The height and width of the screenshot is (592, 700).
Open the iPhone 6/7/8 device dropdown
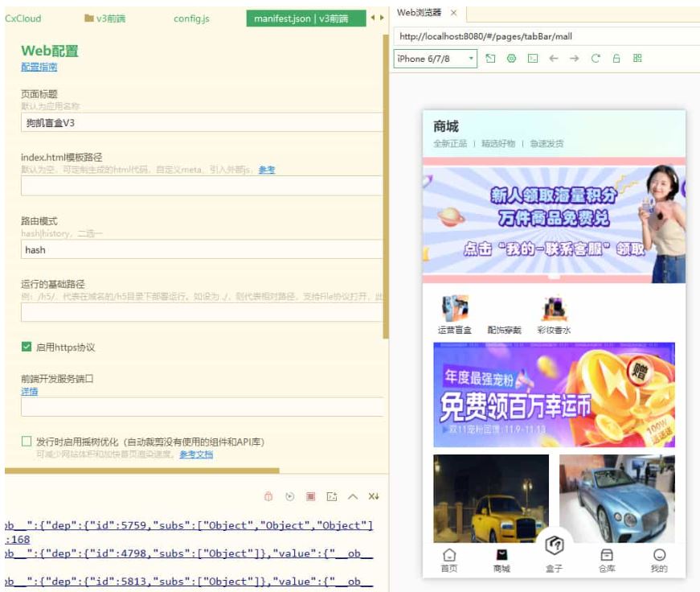(x=435, y=59)
